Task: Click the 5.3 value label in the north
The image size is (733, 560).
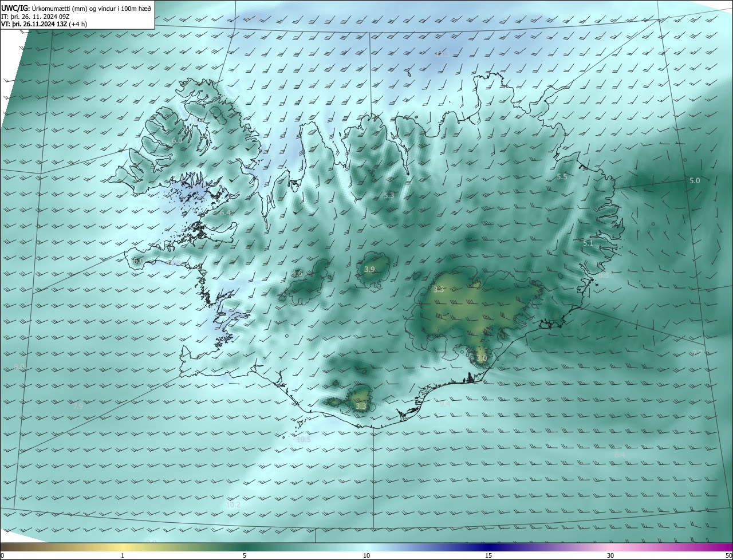Action: (389, 195)
